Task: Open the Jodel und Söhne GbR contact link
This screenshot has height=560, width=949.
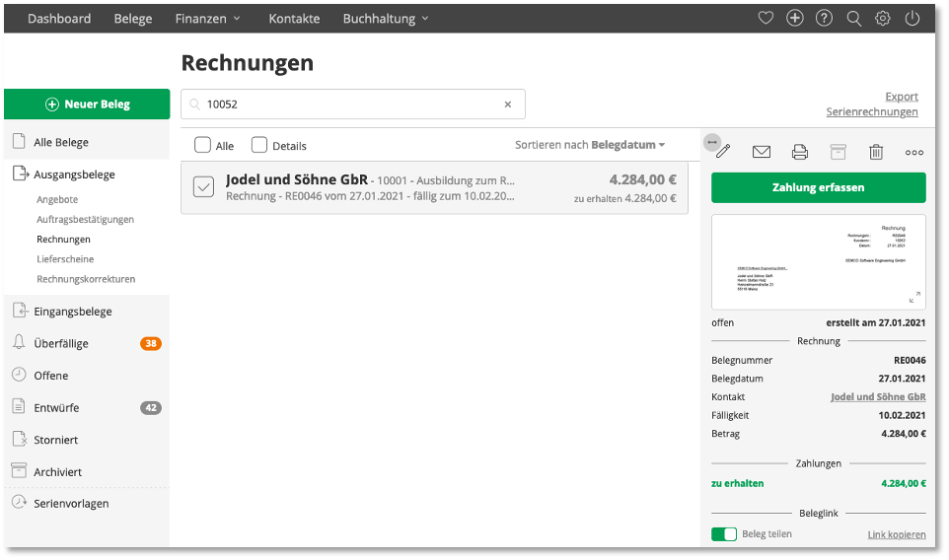Action: (x=878, y=396)
